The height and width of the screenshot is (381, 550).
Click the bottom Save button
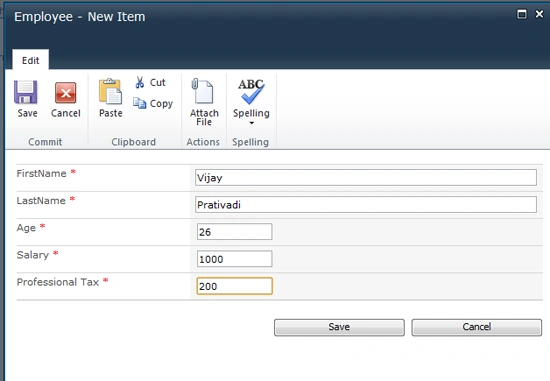pyautogui.click(x=339, y=327)
